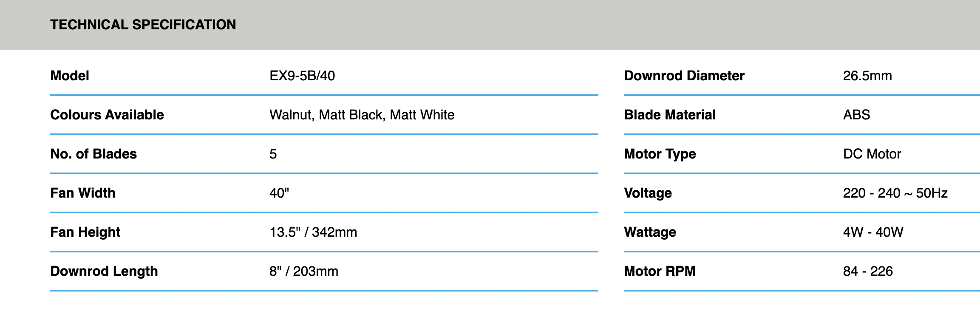Click the Downrod Diameter label
The height and width of the screenshot is (317, 980).
pos(684,76)
